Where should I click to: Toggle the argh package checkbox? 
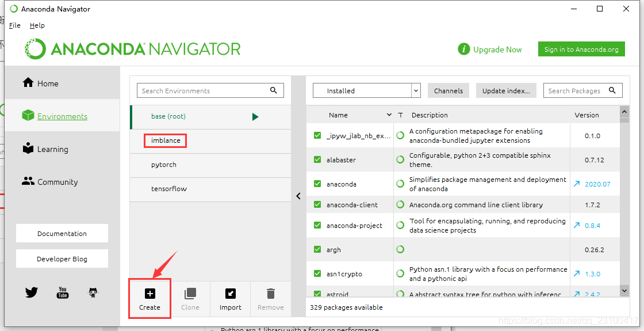pos(317,249)
